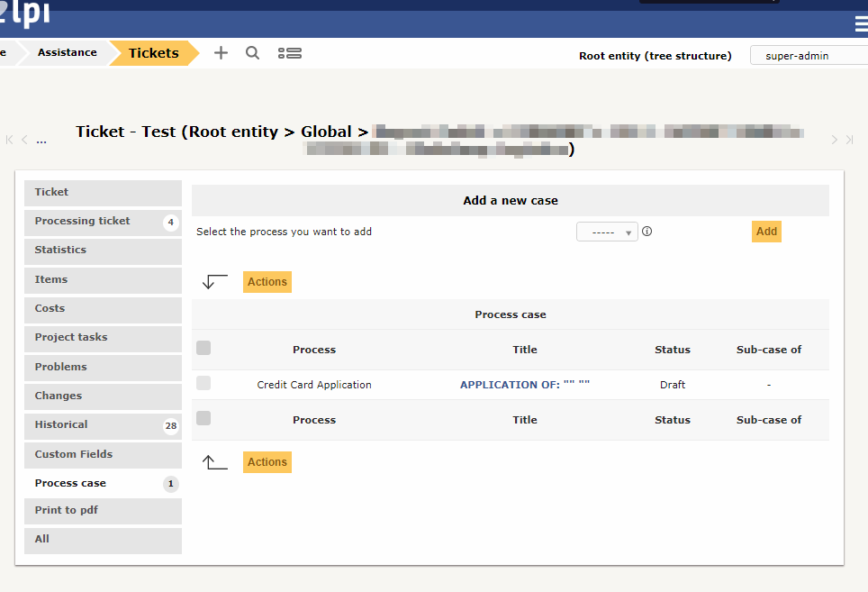
Task: Open the process selection dropdown
Action: click(606, 232)
